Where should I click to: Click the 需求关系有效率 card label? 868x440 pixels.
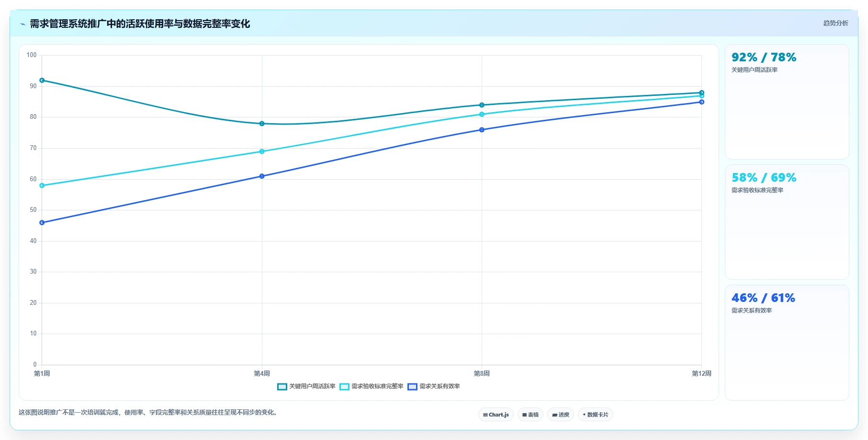pos(752,311)
